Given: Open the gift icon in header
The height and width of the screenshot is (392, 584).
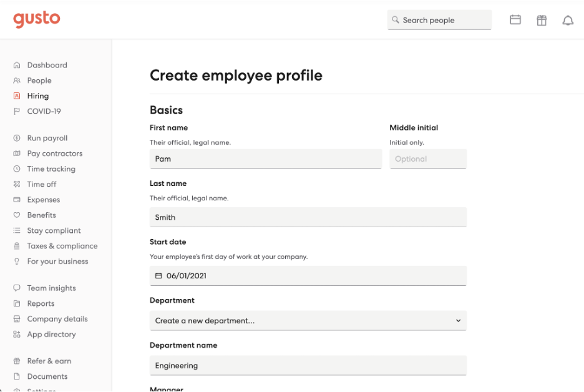Looking at the screenshot, I should pyautogui.click(x=542, y=20).
